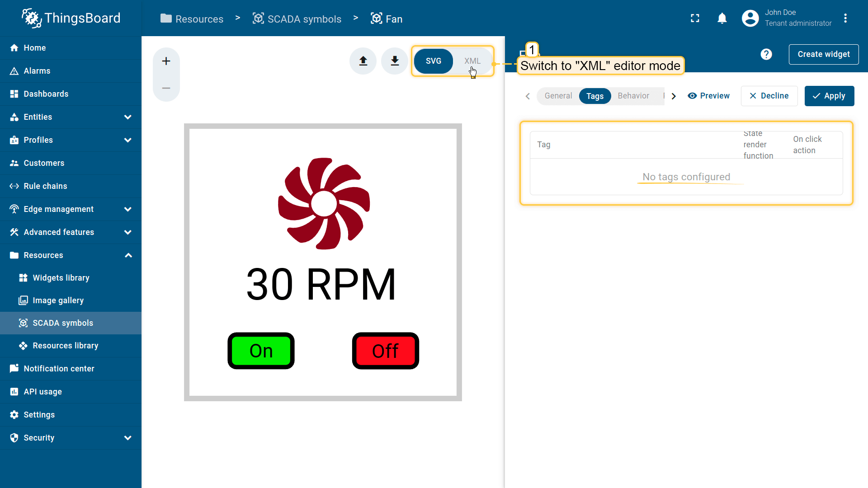Switch to the Behavior tab

point(633,96)
